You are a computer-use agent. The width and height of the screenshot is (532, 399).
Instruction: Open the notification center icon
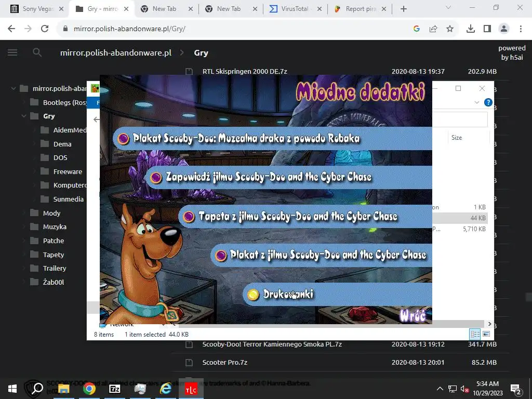click(516, 389)
